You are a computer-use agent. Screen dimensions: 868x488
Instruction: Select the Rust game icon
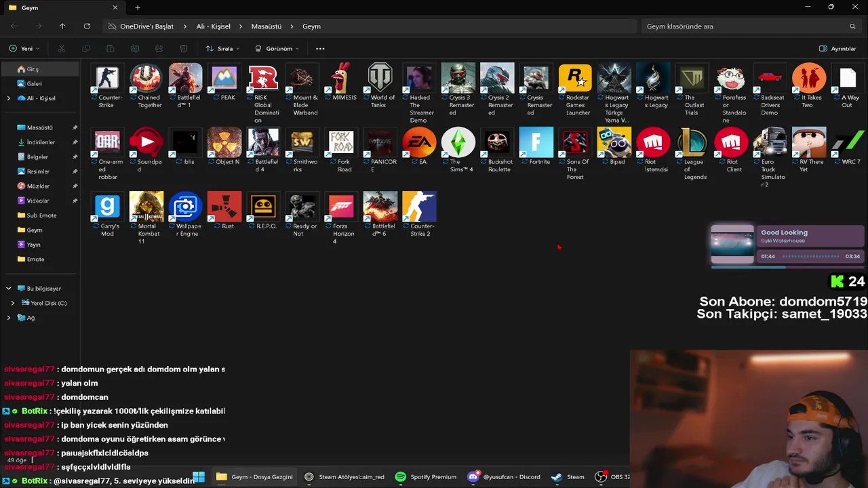point(224,206)
